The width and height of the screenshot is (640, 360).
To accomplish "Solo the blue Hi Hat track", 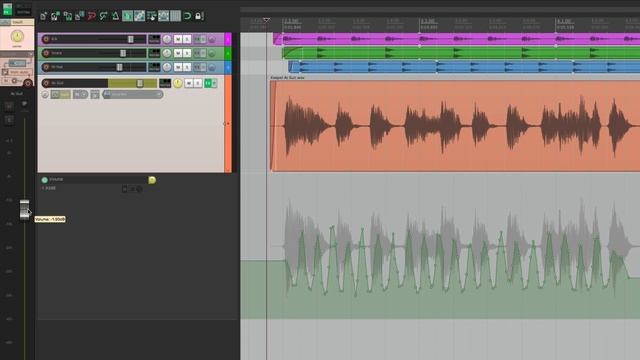I will (x=187, y=67).
